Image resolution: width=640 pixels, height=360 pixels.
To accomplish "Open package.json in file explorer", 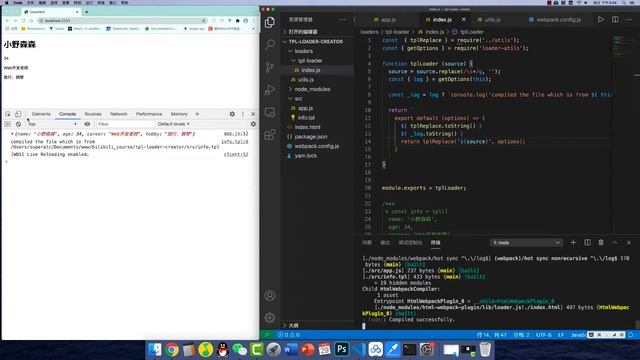I will (x=311, y=137).
